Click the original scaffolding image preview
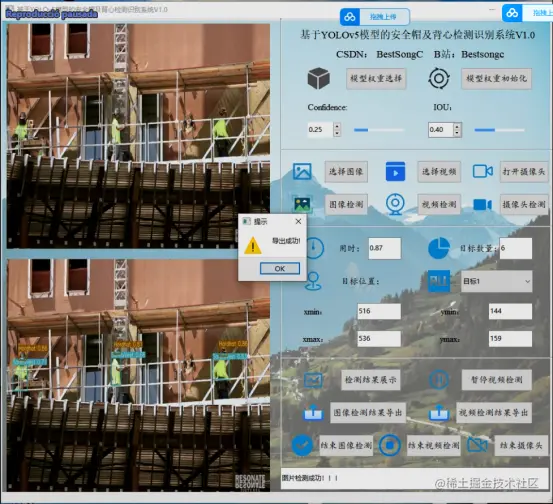The height and width of the screenshot is (504, 553). [x=138, y=136]
